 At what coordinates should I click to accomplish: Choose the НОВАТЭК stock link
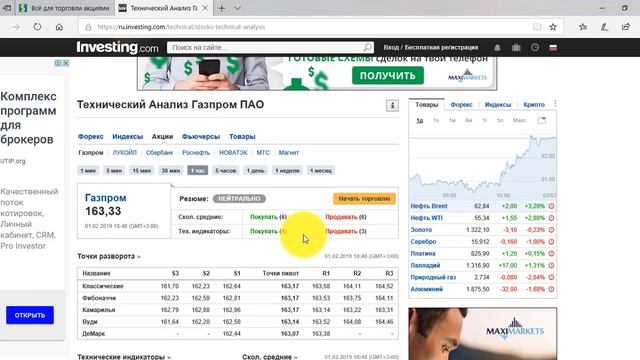(233, 153)
